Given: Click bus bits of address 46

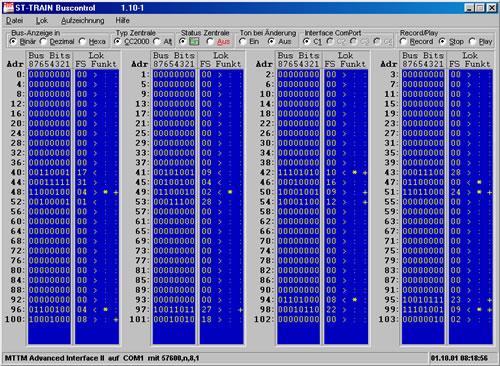Looking at the screenshot, I should pos(298,182).
